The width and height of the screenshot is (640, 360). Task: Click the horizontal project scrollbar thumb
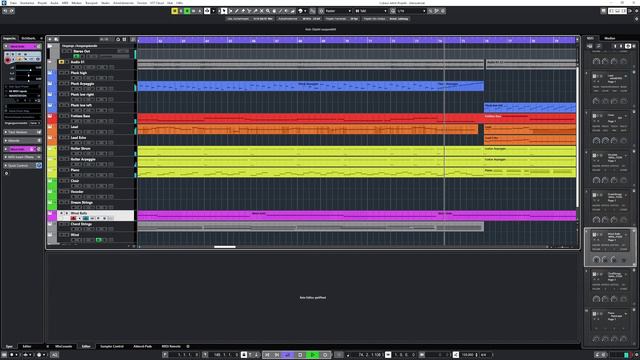tap(225, 247)
